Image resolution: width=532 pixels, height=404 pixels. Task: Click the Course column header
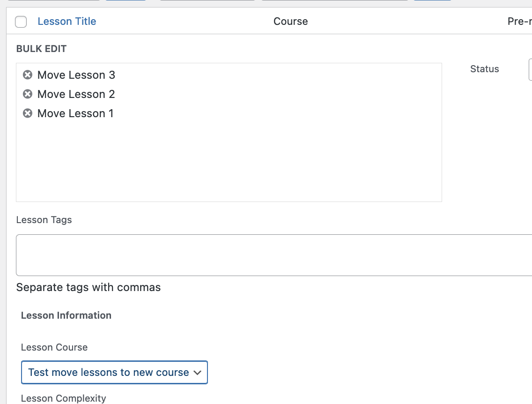[x=290, y=21]
